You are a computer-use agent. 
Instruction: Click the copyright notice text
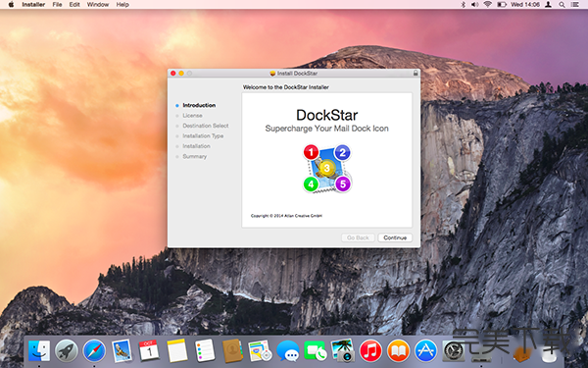click(x=286, y=216)
